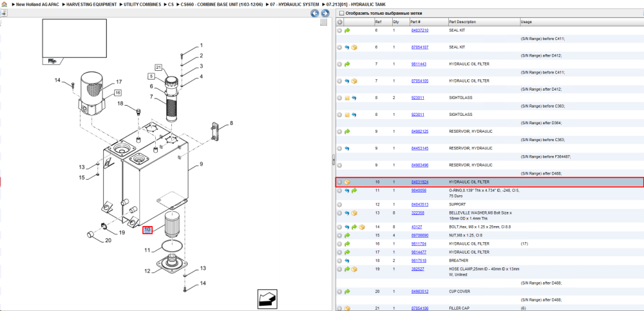Click green supersession arrow for part 84037210
Image resolution: width=644 pixels, height=311 pixels.
coord(347,30)
